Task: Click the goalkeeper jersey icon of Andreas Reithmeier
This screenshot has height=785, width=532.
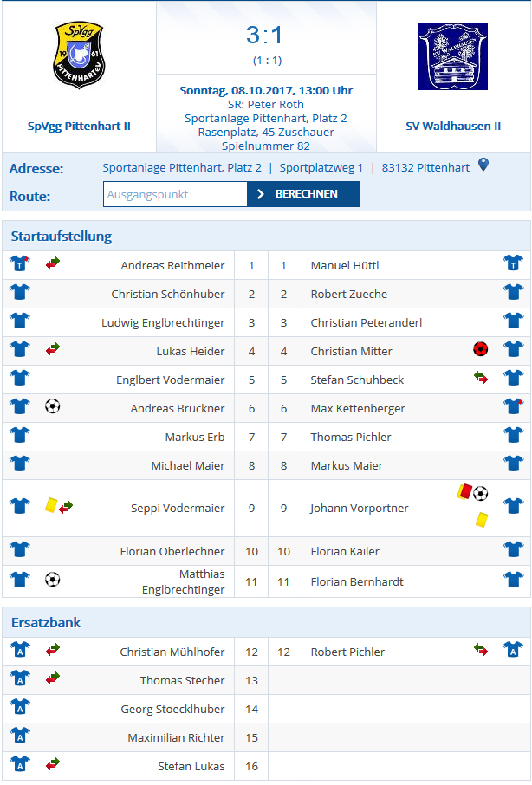Action: tap(20, 263)
